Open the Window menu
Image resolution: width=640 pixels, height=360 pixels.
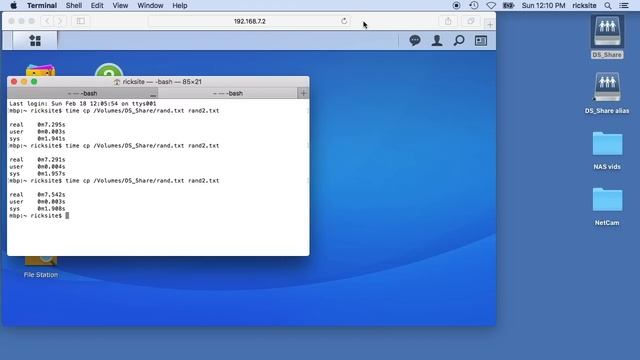tap(150, 5)
